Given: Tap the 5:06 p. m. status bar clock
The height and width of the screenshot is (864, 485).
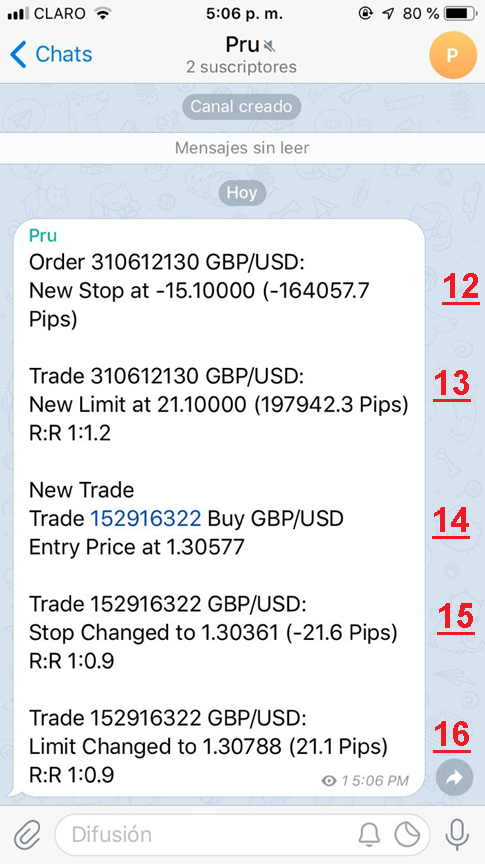Looking at the screenshot, I should (244, 14).
